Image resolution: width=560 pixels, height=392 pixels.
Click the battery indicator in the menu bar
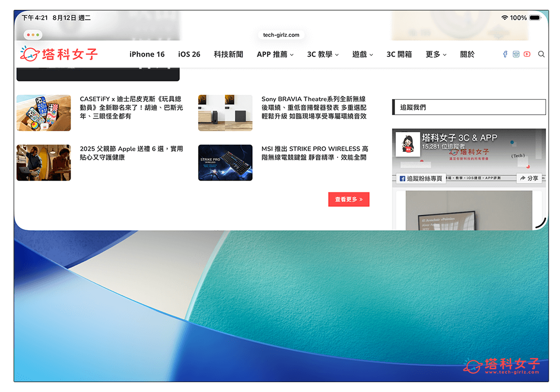point(534,17)
